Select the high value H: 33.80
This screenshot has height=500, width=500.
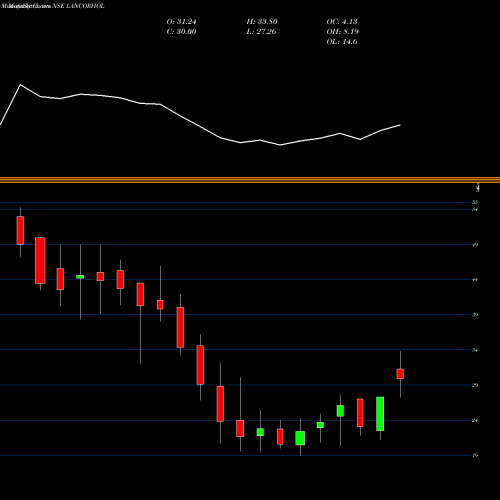point(262,22)
